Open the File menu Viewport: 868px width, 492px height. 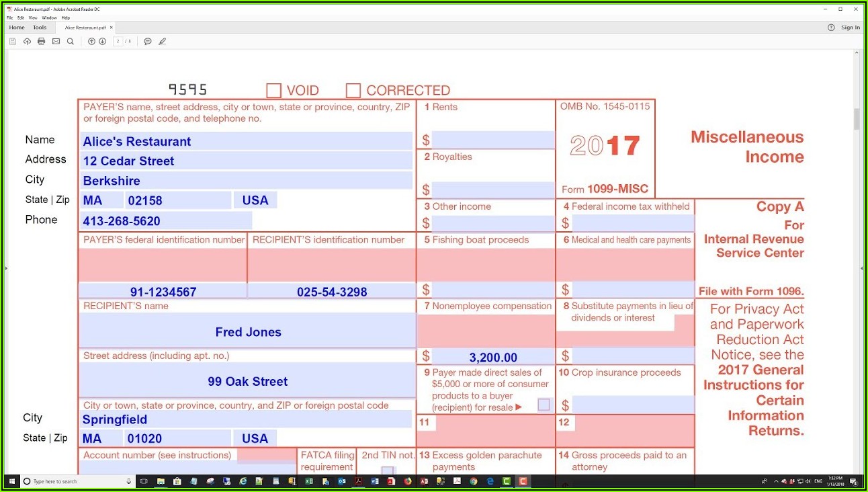(10, 17)
